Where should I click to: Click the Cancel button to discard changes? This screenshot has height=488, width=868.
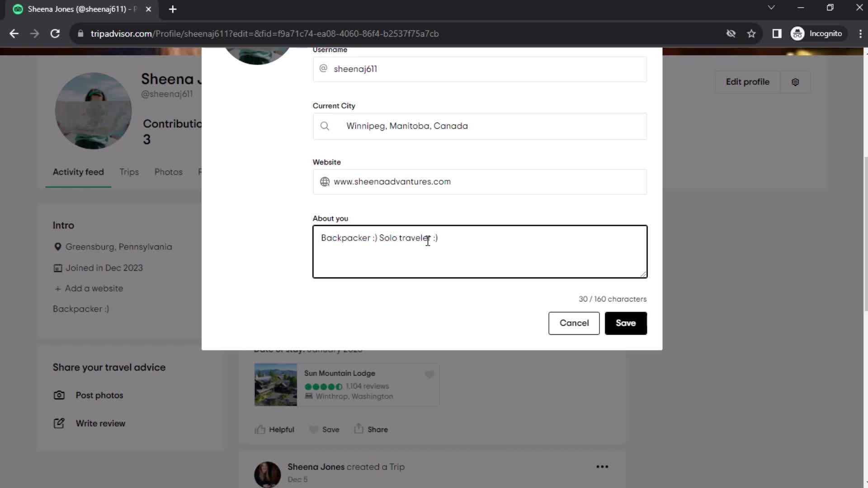pos(575,323)
